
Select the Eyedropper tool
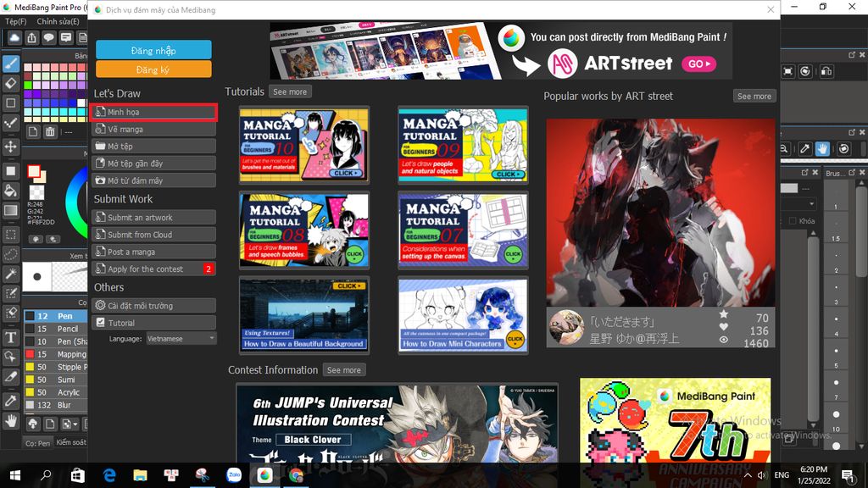11,401
